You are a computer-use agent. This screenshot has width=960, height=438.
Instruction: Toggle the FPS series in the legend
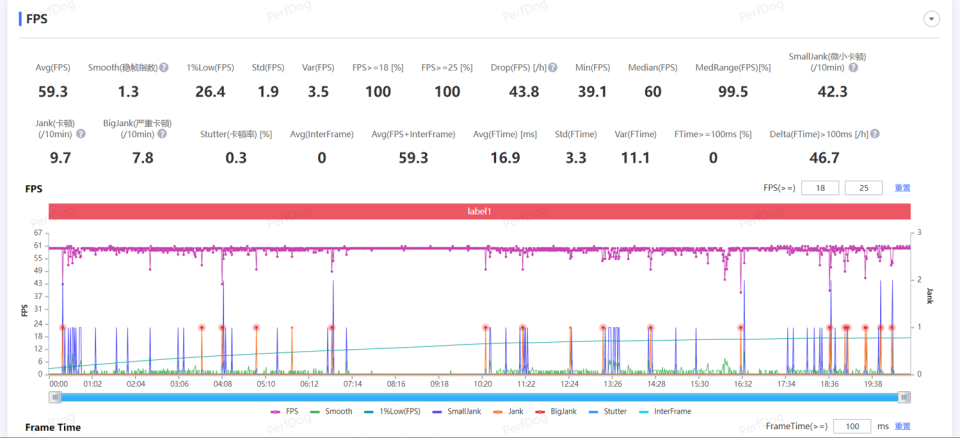click(287, 412)
